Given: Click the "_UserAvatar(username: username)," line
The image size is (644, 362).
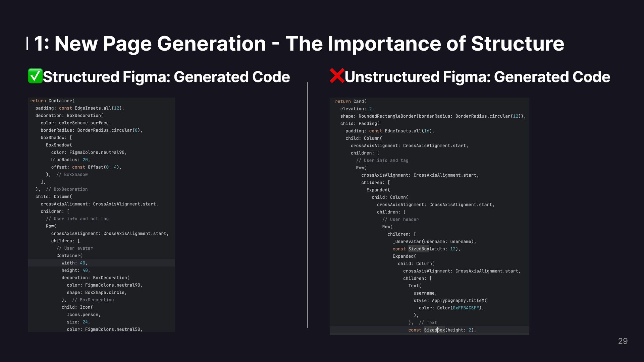Looking at the screenshot, I should click(x=434, y=242).
